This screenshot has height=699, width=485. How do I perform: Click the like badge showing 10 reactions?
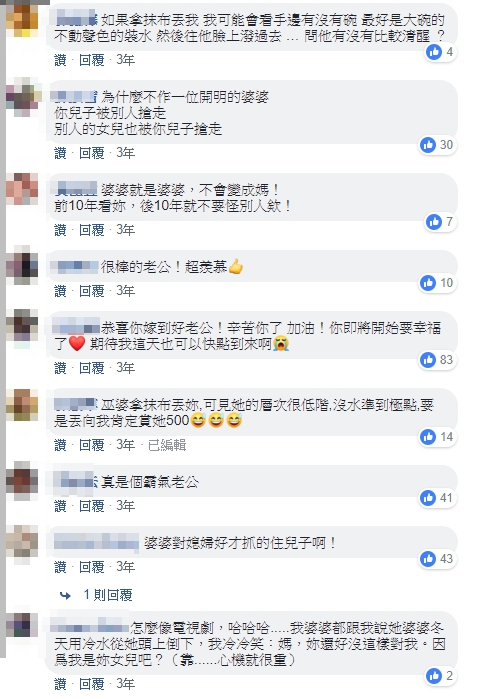tap(438, 283)
